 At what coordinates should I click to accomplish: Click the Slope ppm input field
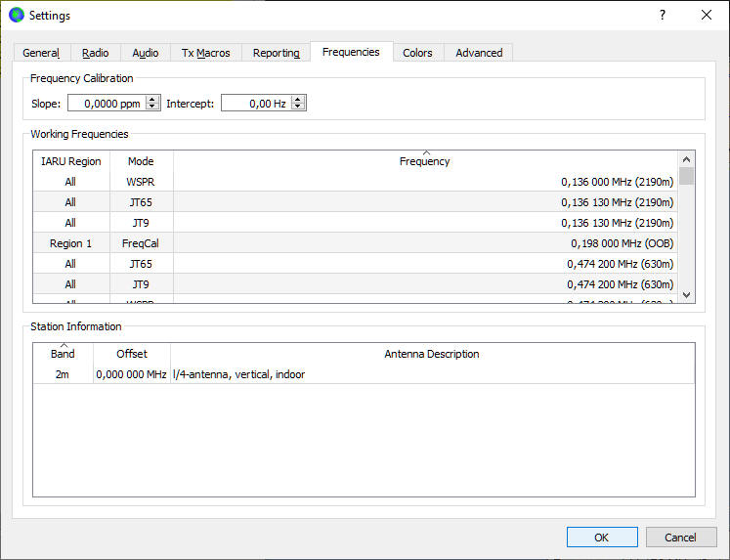coord(106,104)
